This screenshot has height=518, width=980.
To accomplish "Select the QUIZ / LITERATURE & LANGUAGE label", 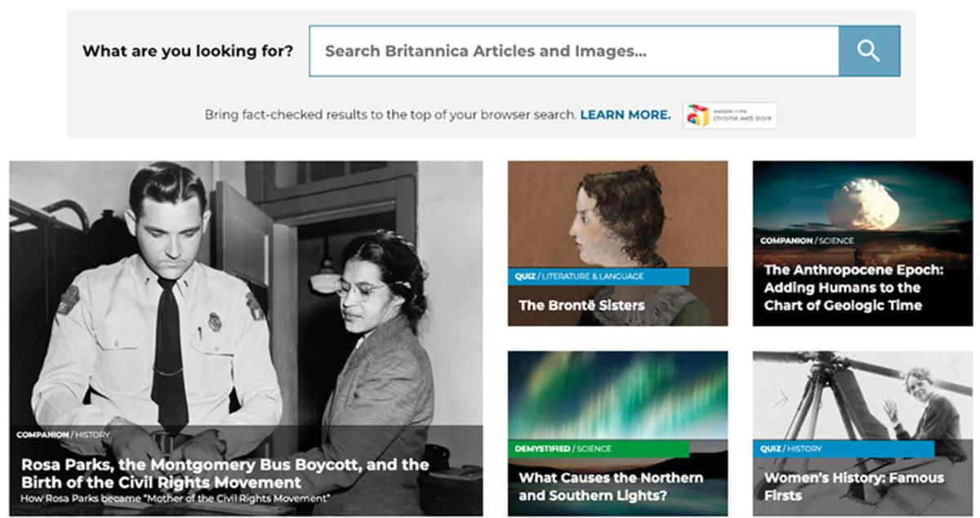I will (x=580, y=277).
